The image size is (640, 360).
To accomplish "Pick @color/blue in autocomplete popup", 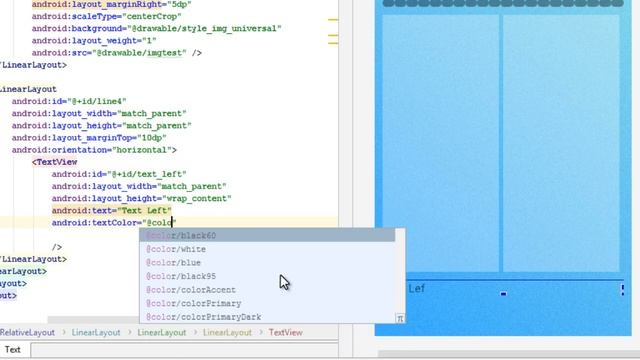I will tap(267, 262).
